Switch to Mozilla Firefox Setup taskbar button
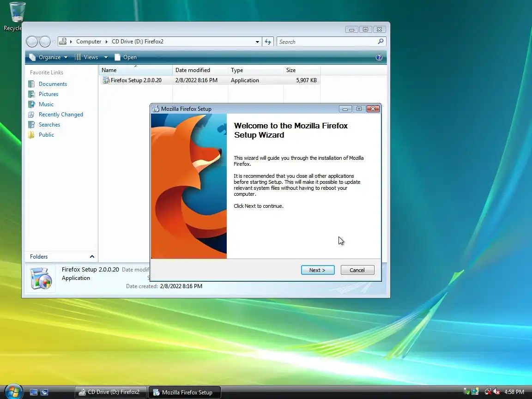The image size is (532, 399). [185, 392]
